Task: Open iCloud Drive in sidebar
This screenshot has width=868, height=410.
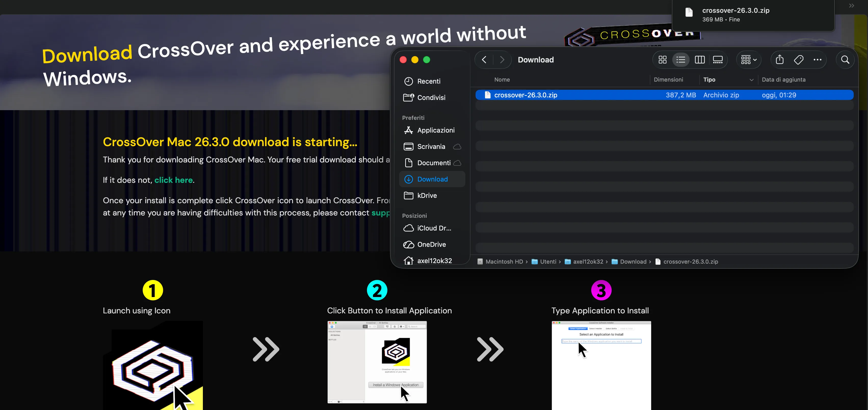Action: (x=432, y=228)
